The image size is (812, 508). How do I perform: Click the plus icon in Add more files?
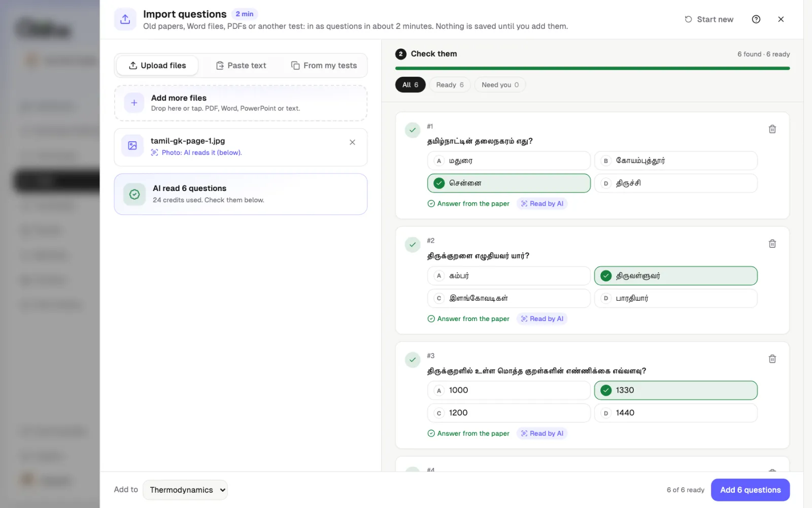pyautogui.click(x=134, y=103)
